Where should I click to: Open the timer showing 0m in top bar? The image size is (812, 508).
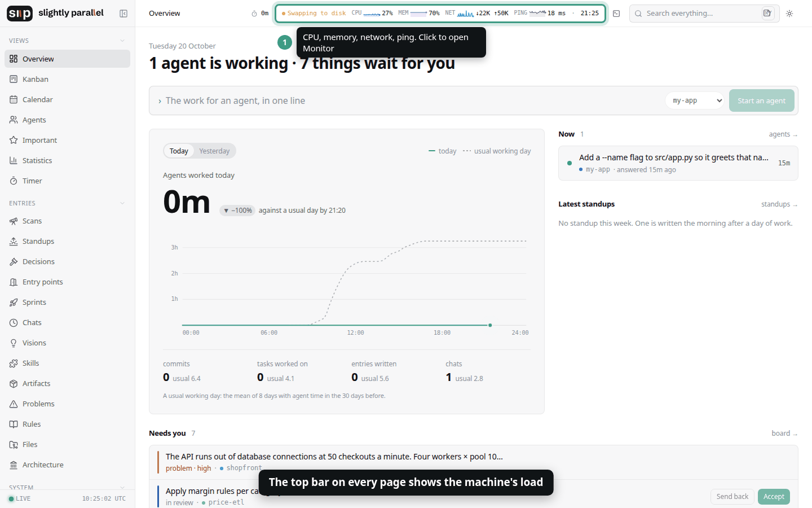pyautogui.click(x=260, y=14)
